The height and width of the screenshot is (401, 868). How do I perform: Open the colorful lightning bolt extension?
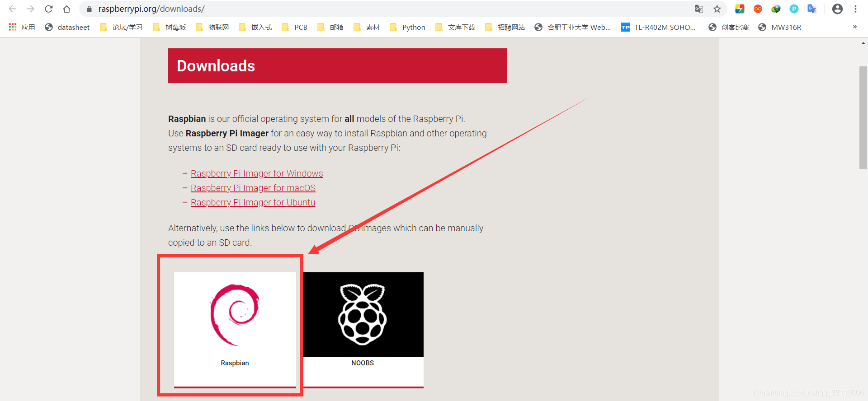pos(740,9)
